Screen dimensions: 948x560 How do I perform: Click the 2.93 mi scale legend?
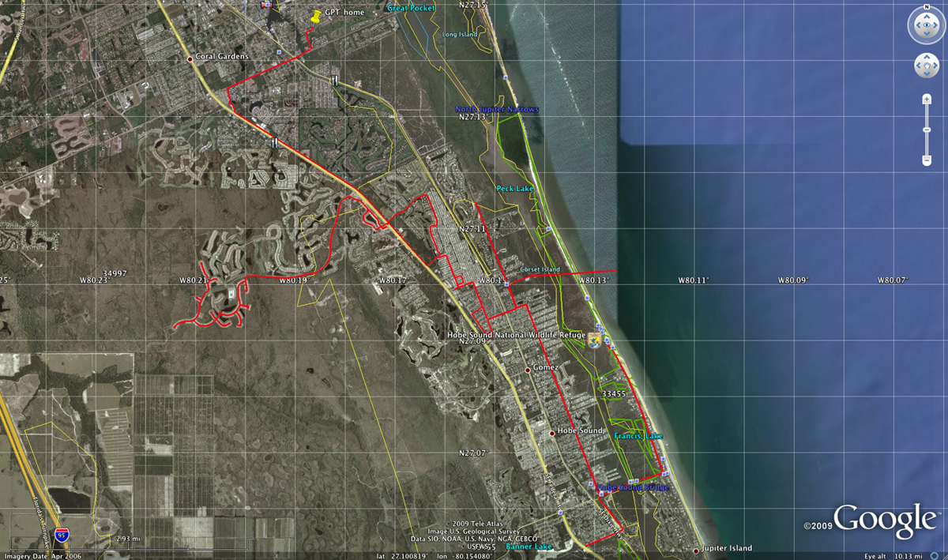point(128,539)
